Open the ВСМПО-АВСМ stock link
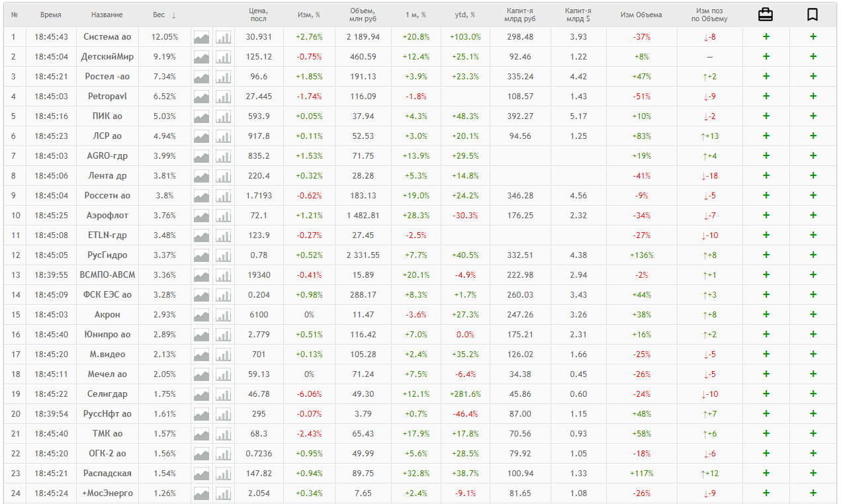841x504 pixels. pos(107,275)
